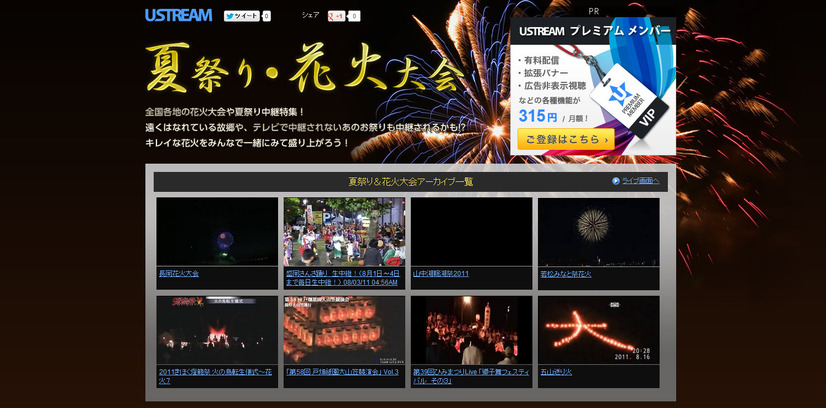Click the link beginning with 2011 ending 花火7
826x408 pixels.
click(x=215, y=376)
